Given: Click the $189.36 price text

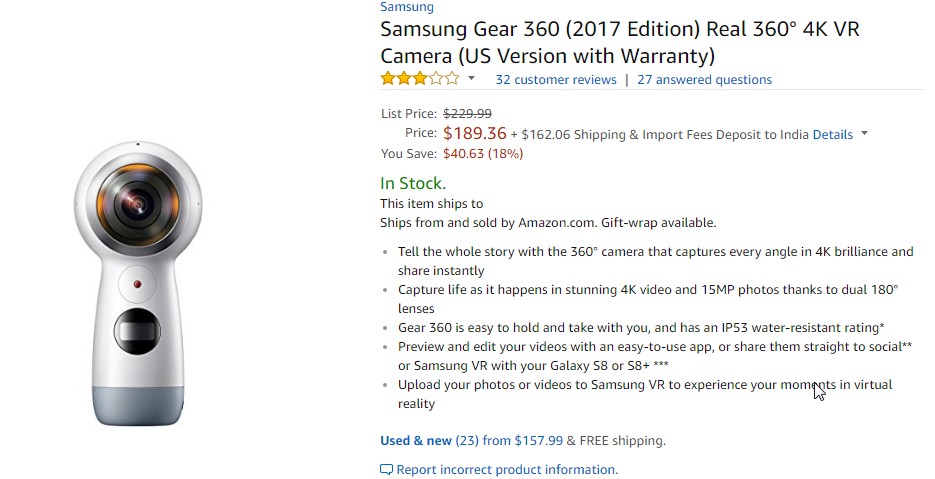Looking at the screenshot, I should click(x=475, y=133).
